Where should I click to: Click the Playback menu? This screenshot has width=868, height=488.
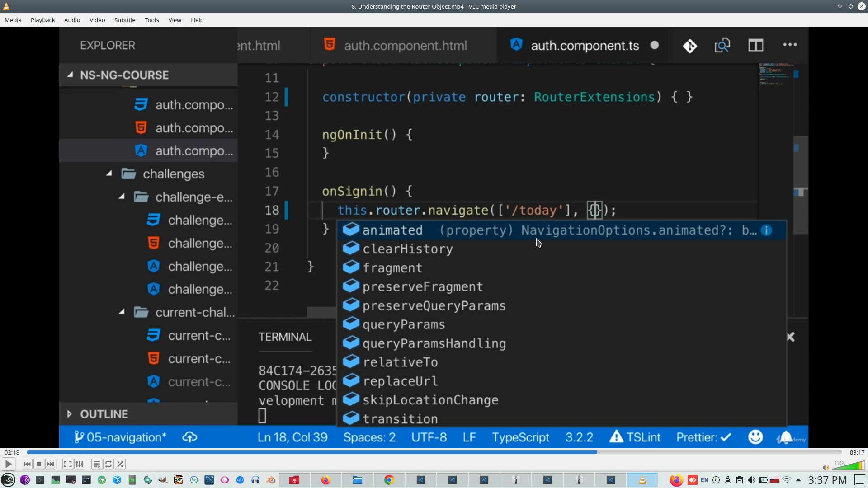pos(42,20)
